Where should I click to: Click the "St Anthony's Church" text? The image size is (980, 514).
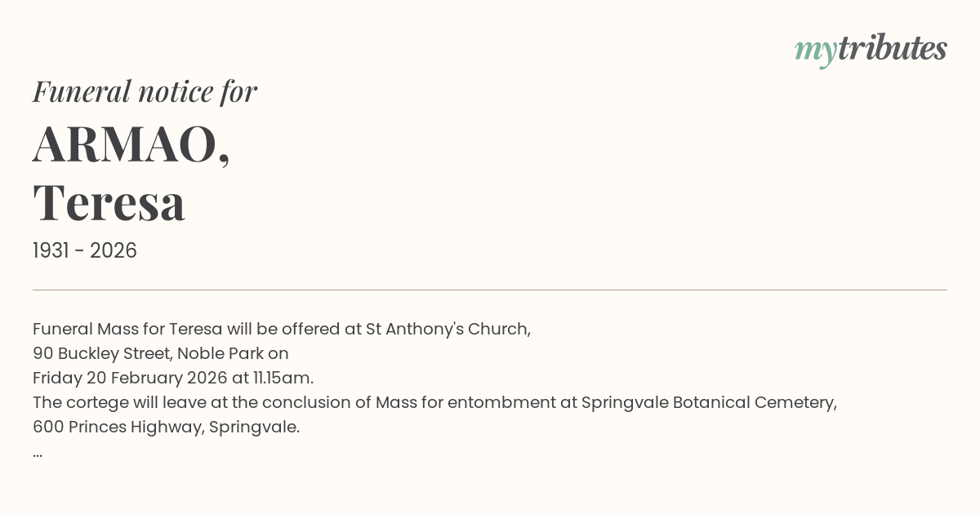[448, 329]
